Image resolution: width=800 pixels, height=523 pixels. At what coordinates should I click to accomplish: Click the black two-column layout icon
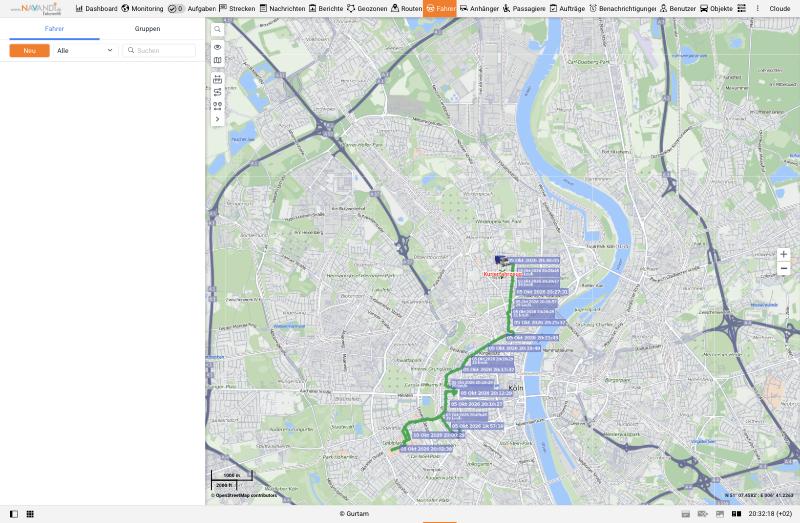(736, 514)
